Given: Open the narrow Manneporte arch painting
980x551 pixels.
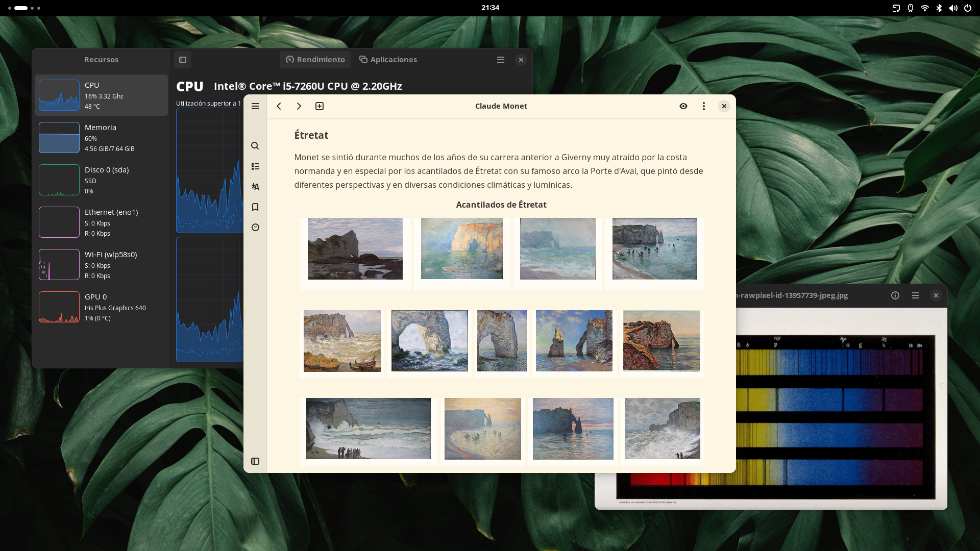Looking at the screenshot, I should [x=502, y=341].
